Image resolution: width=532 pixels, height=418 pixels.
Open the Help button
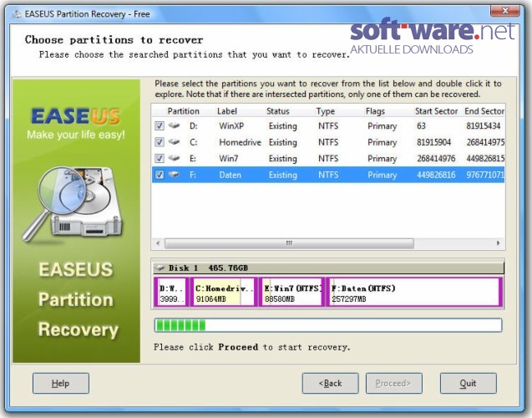[x=61, y=384]
